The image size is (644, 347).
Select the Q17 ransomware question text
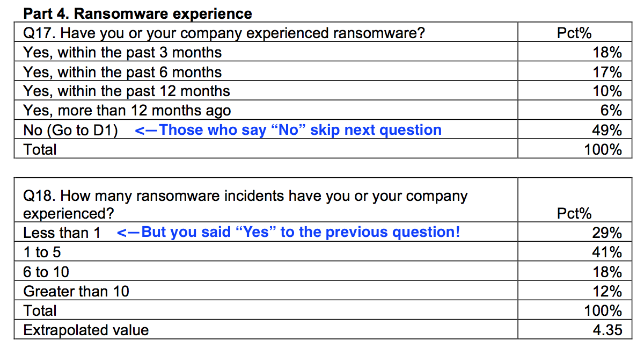[x=224, y=33]
